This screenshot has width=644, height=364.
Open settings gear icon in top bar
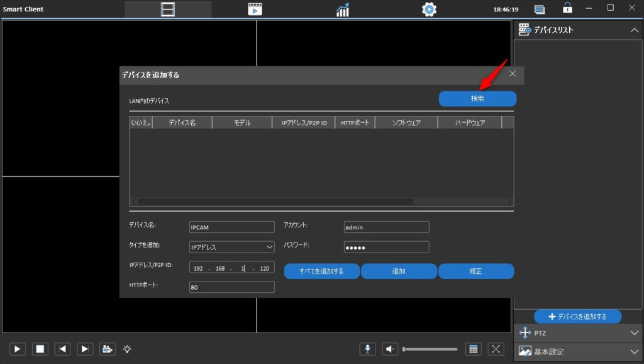[429, 9]
